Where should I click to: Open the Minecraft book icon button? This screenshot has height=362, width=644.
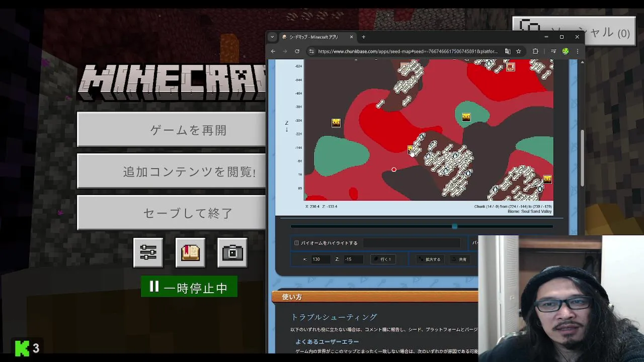[191, 252]
